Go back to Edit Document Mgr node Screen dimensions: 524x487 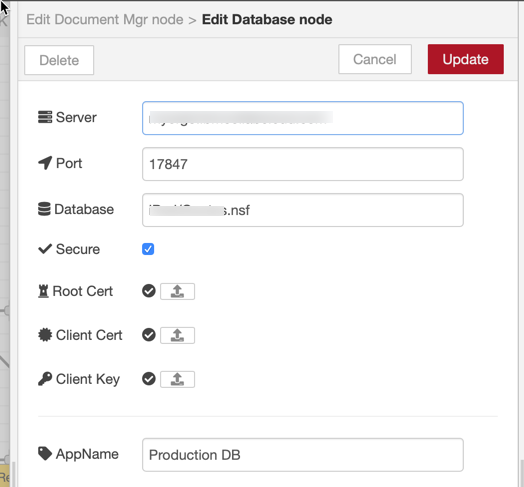pyautogui.click(x=105, y=19)
